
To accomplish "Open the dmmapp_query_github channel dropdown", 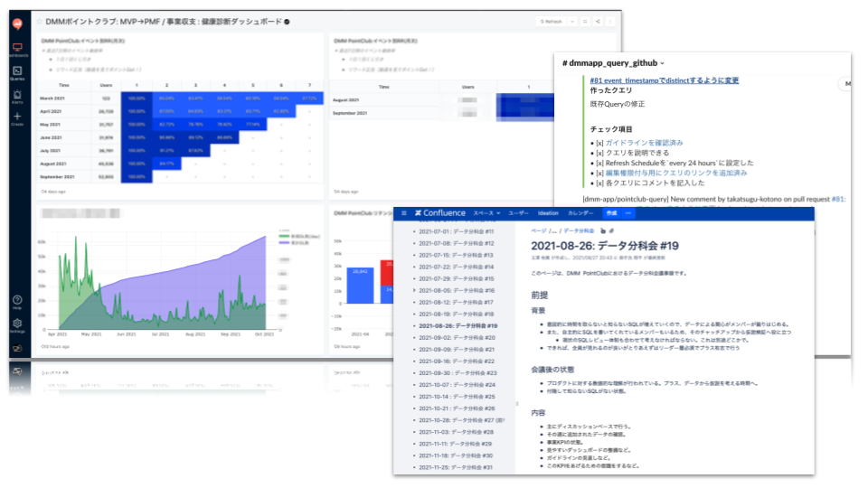I will (662, 63).
